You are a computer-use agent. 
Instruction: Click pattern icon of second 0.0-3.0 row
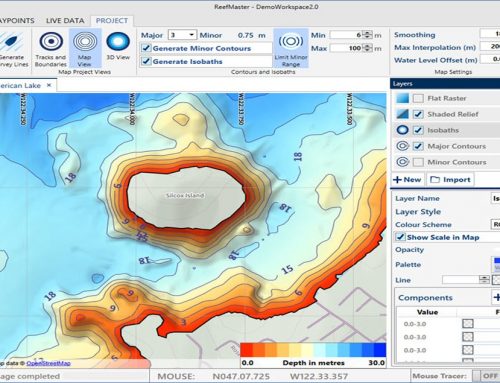click(x=468, y=337)
